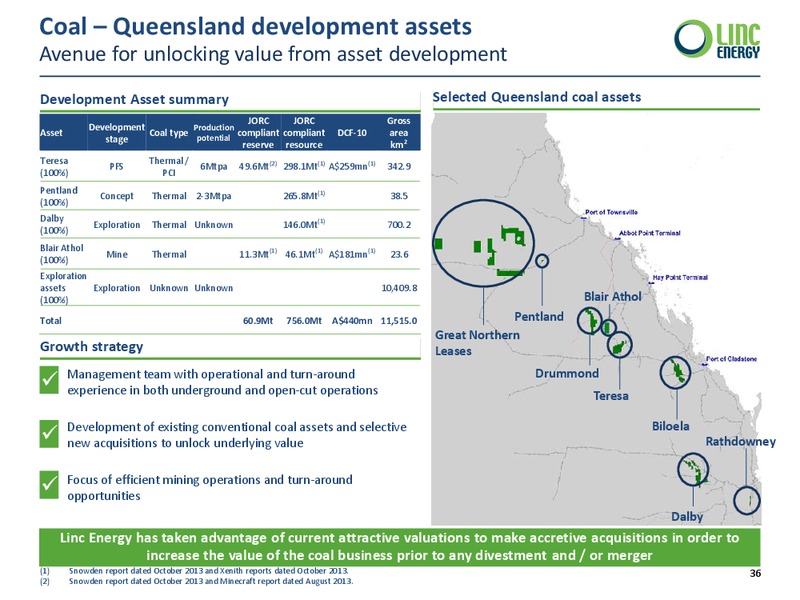Select the Dalby circle marker on map

point(693,469)
